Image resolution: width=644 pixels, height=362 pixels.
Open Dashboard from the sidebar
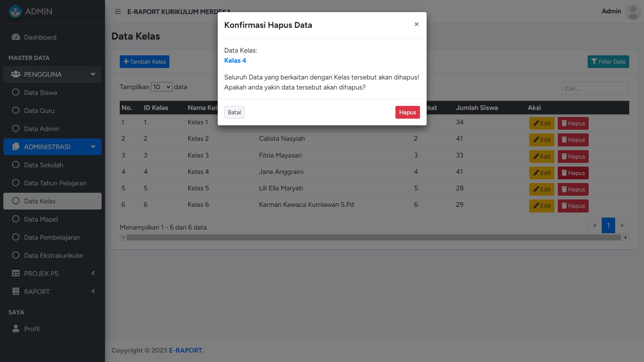[x=40, y=37]
